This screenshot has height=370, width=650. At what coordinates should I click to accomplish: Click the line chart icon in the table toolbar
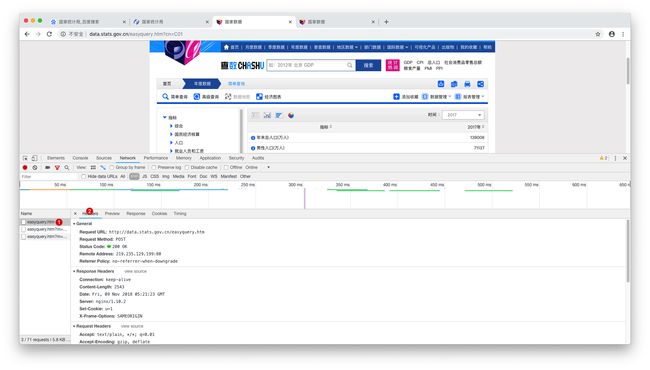267,115
